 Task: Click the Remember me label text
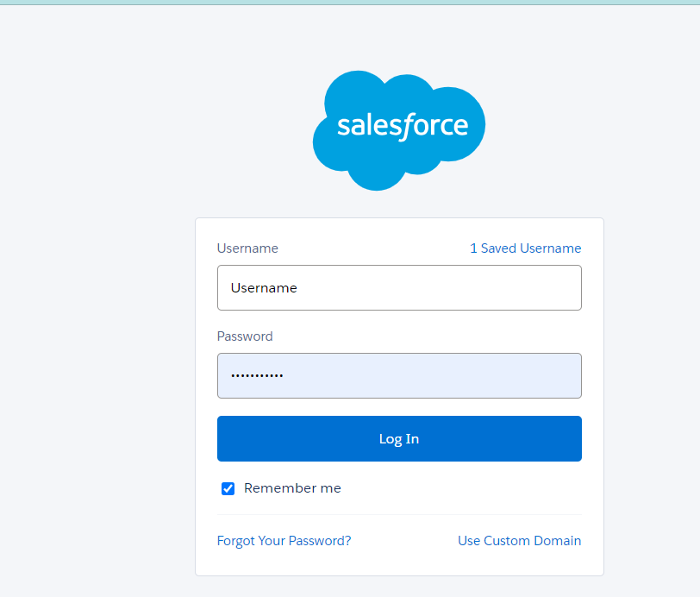click(292, 488)
